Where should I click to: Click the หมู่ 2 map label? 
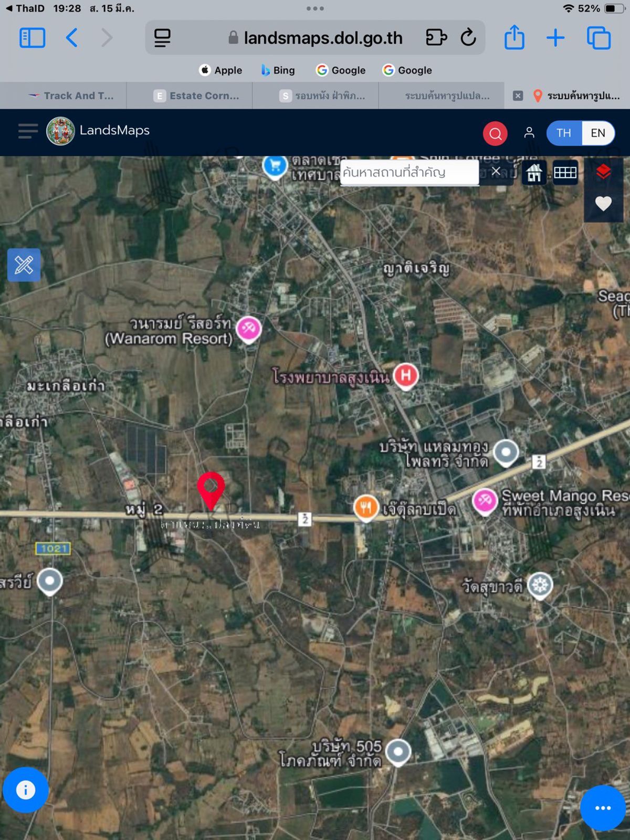click(144, 509)
